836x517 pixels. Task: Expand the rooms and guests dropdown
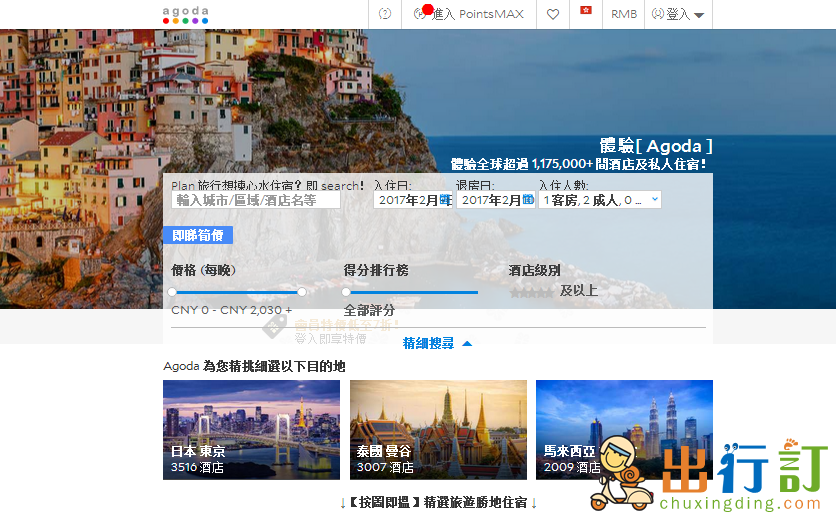tap(600, 200)
